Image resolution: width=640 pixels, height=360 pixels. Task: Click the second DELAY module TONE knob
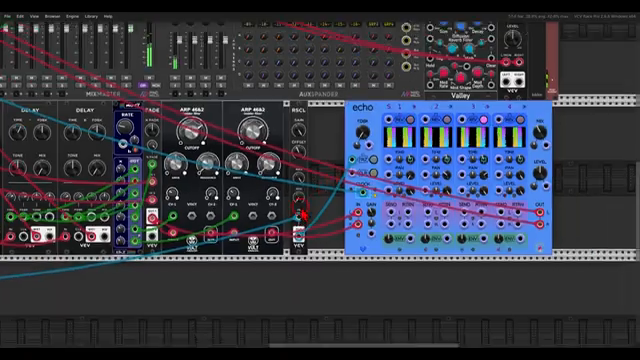click(x=73, y=168)
